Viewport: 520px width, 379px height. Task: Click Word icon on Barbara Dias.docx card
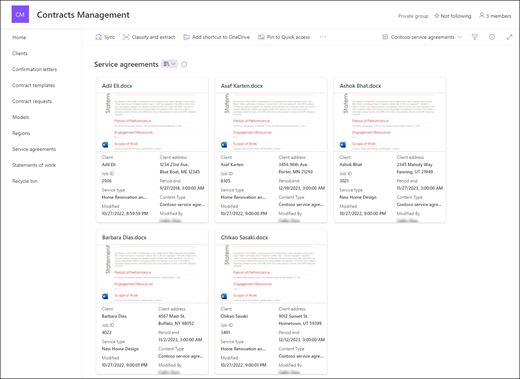[105, 296]
